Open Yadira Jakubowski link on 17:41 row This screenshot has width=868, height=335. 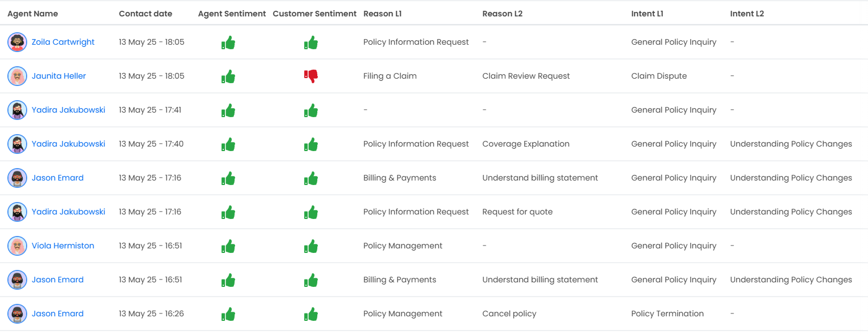click(x=69, y=110)
